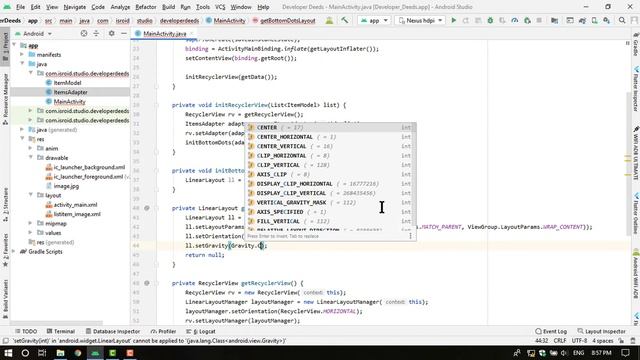Viewport: 640px width, 360px height.
Task: Expand the values folder
Action: (31, 233)
